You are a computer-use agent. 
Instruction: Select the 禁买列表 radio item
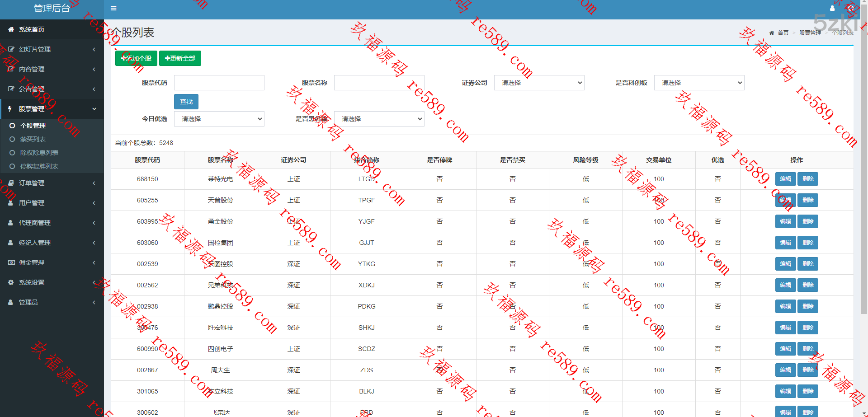(12, 139)
